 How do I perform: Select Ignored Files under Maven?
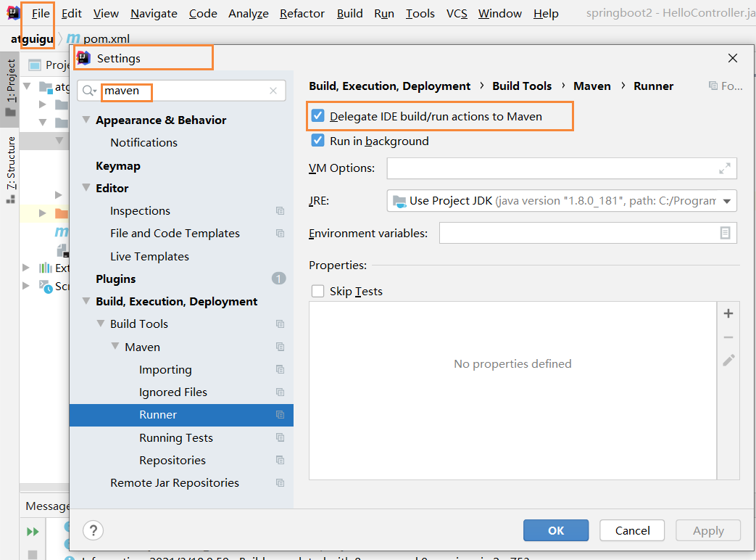[173, 392]
